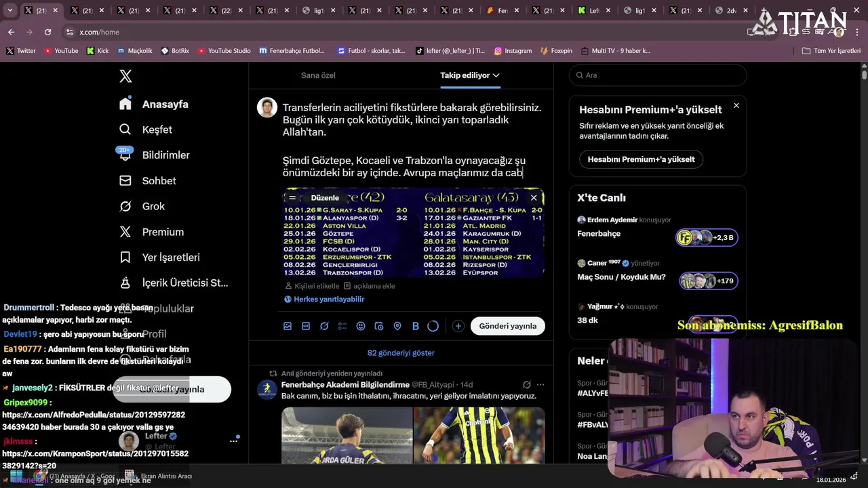This screenshot has height=488, width=868.
Task: Open the Kick bookmark
Action: pos(98,51)
